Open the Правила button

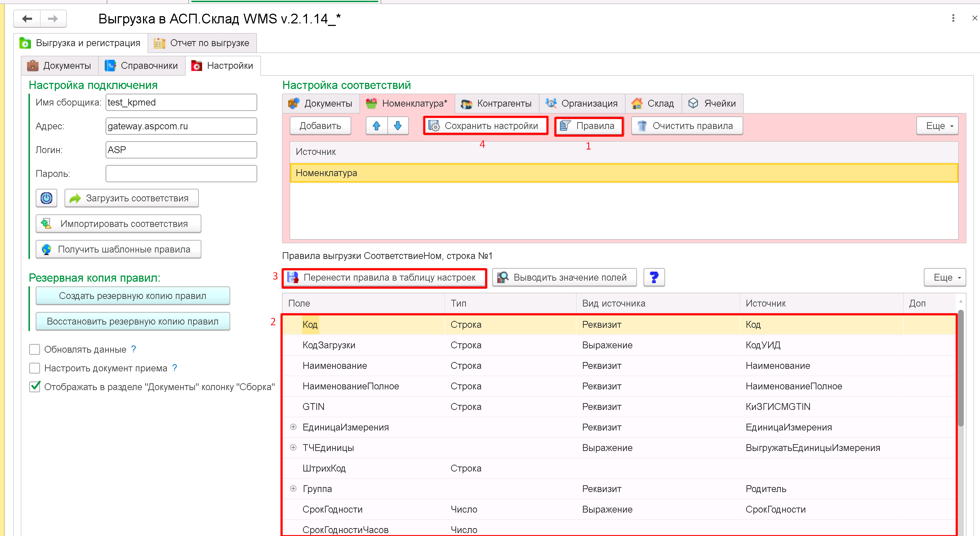pos(588,126)
